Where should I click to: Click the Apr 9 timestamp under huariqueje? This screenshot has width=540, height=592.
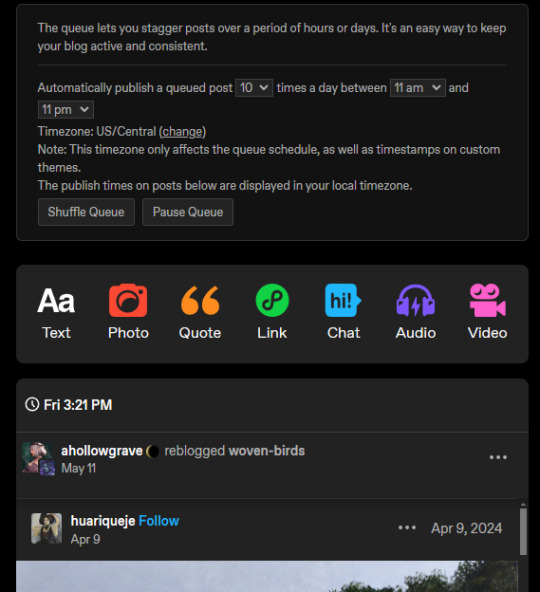(85, 539)
